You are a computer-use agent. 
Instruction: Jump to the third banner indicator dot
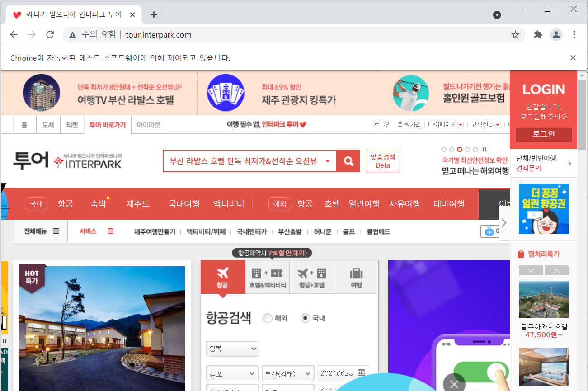click(x=460, y=149)
